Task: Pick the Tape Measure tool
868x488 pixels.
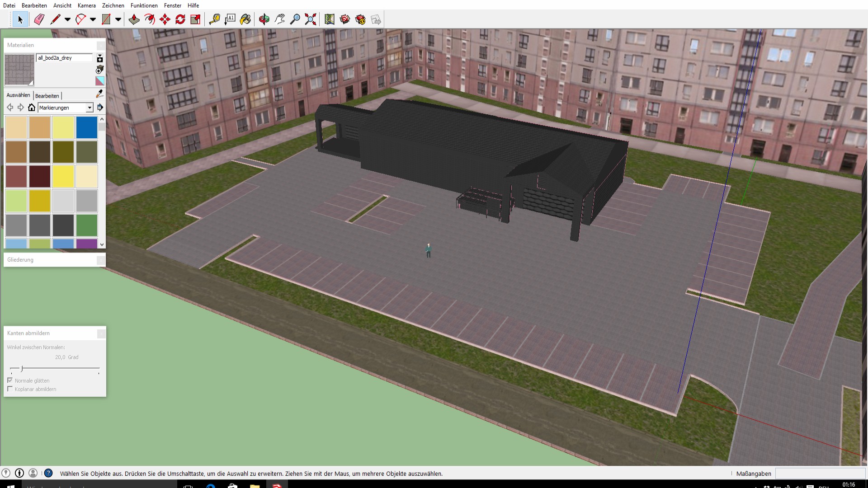Action: coord(214,19)
